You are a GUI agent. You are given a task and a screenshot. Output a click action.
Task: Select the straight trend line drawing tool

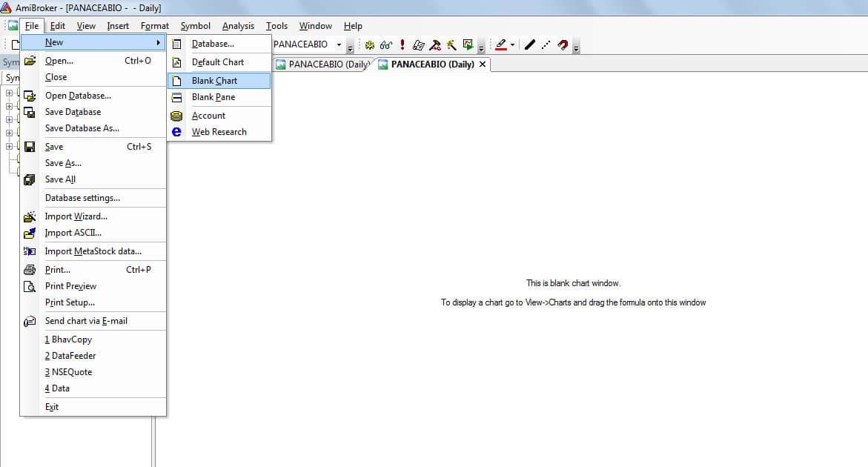[529, 44]
